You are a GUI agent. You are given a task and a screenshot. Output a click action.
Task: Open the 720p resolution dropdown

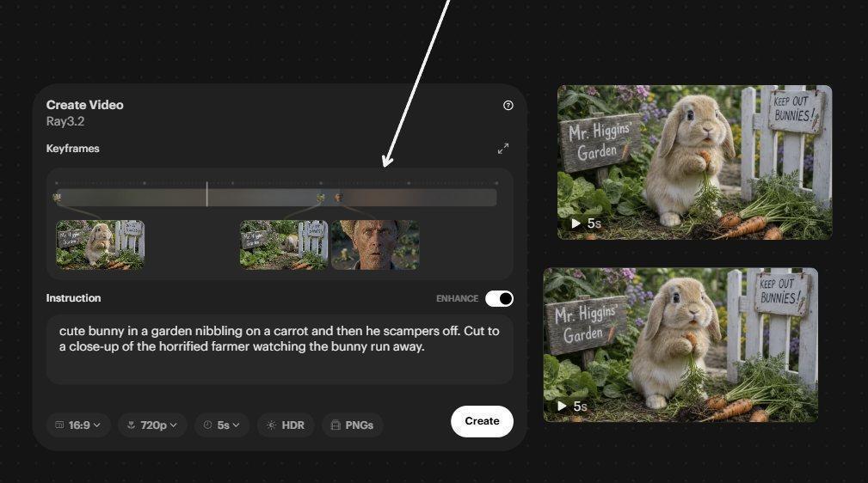[152, 425]
